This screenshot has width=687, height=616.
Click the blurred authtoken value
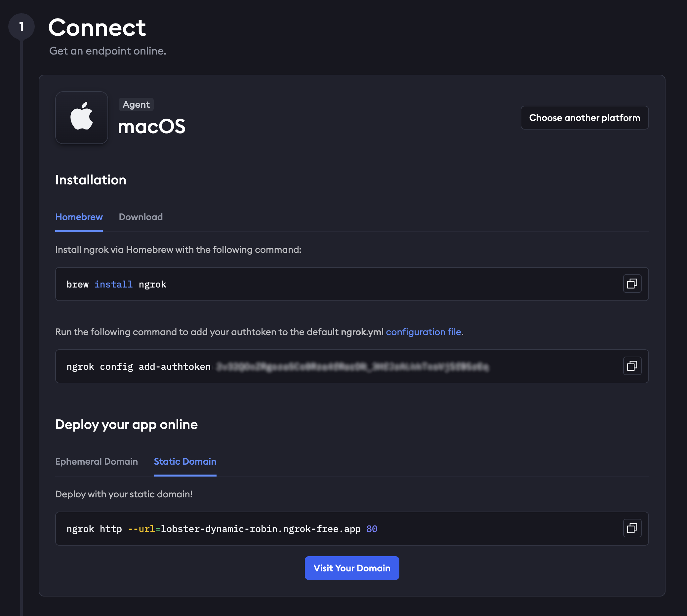[352, 366]
